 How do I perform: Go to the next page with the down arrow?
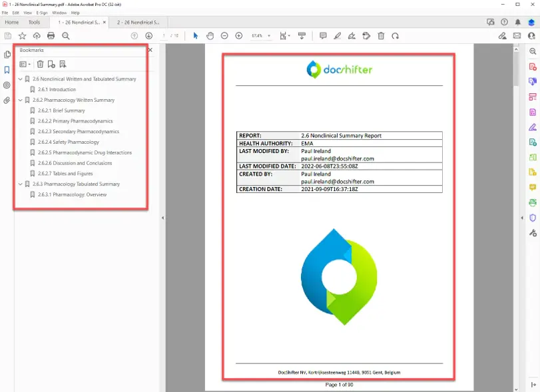coord(148,36)
